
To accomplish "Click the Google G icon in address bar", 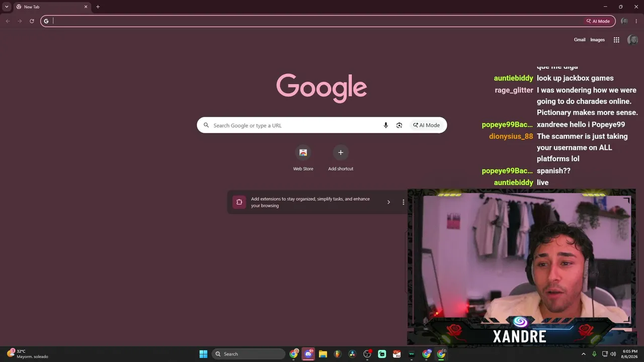I will [46, 21].
